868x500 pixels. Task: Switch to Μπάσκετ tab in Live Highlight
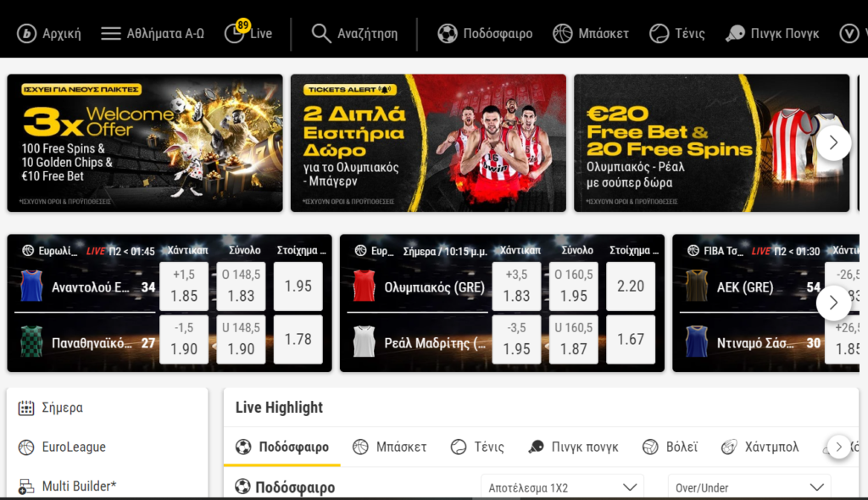tap(390, 447)
